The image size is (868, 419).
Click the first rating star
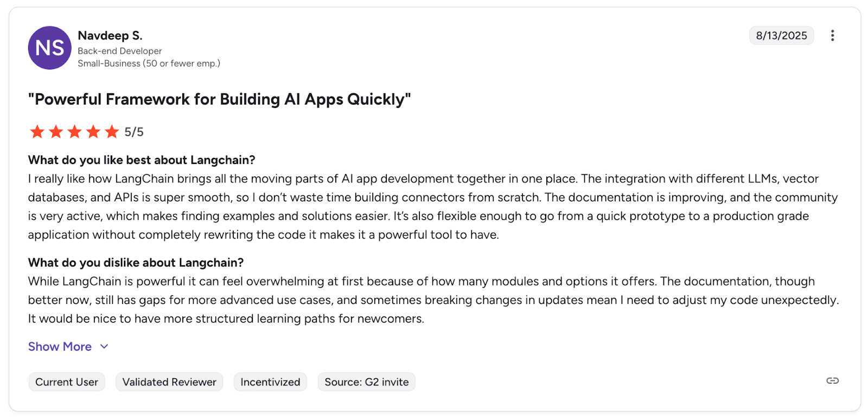pyautogui.click(x=37, y=132)
